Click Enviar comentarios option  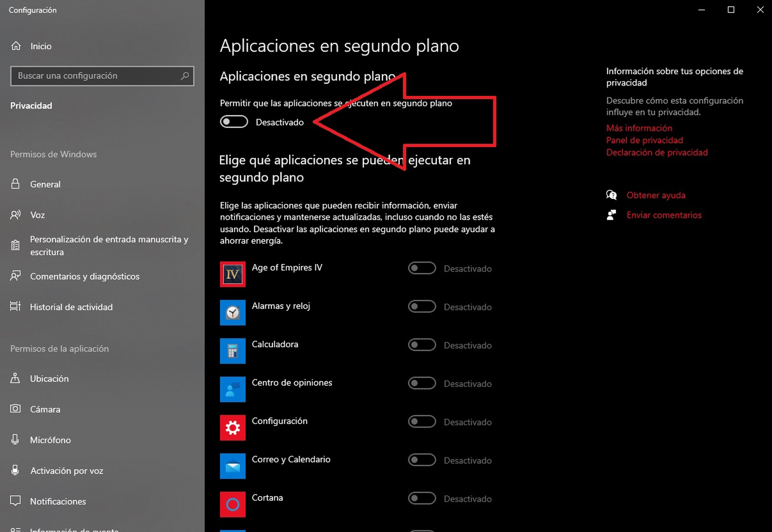pos(663,214)
